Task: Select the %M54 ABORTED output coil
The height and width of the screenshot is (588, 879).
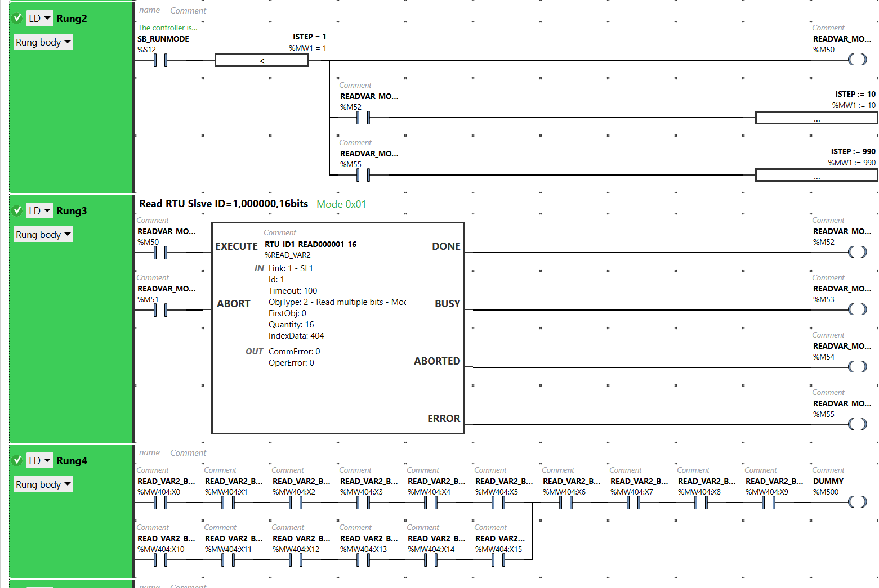Action: click(x=857, y=367)
